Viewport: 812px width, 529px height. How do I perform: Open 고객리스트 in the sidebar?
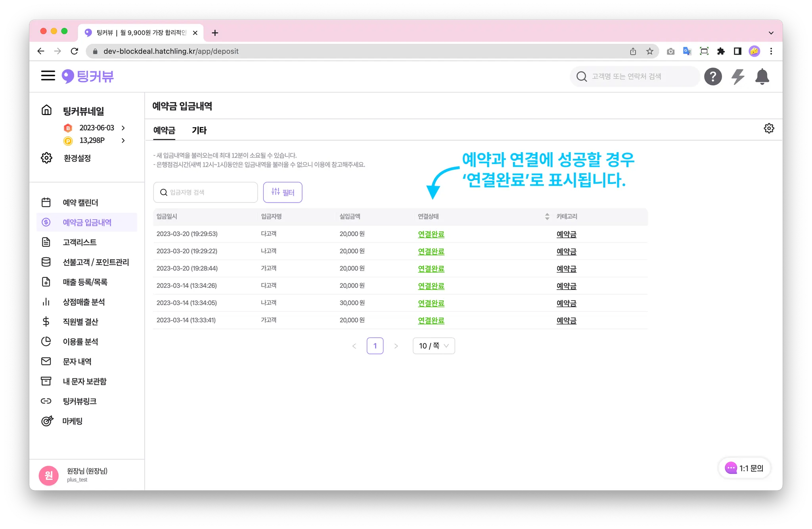click(80, 242)
